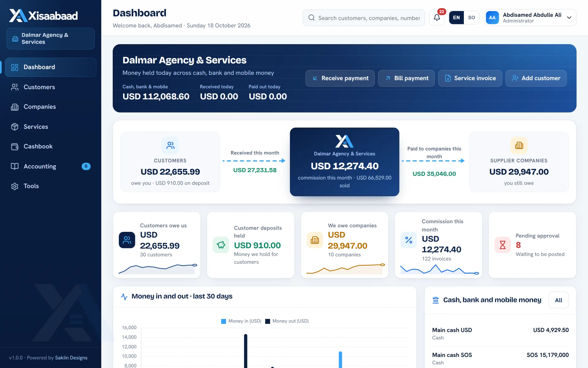Click the bank icon beside Cash, bank heading

pos(435,300)
